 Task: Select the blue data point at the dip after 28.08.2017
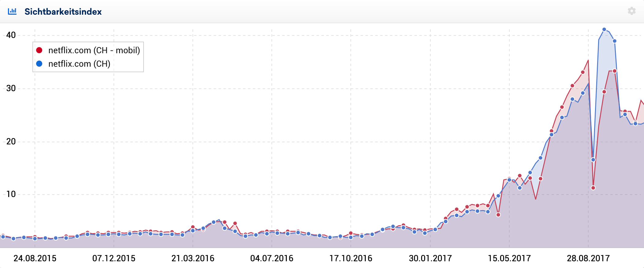point(593,160)
